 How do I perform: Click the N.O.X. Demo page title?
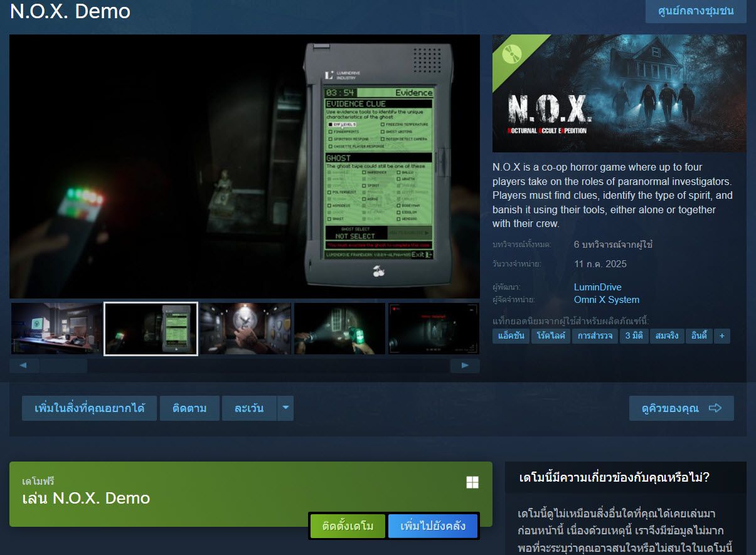click(70, 11)
